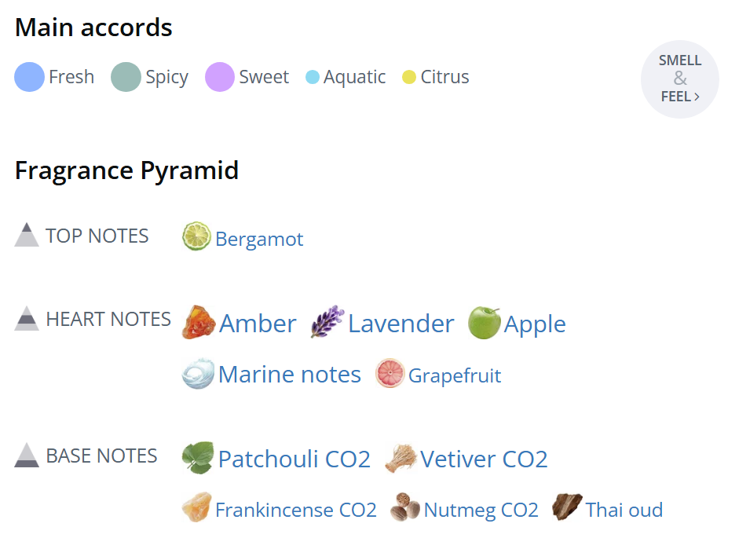Open the Smell & Feel button
The width and height of the screenshot is (739, 560).
tap(680, 79)
